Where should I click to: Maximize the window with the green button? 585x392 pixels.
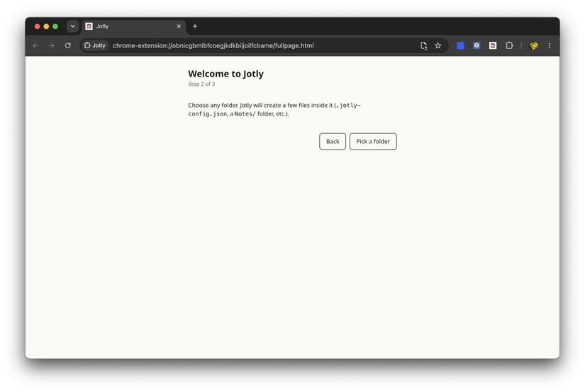coord(55,26)
